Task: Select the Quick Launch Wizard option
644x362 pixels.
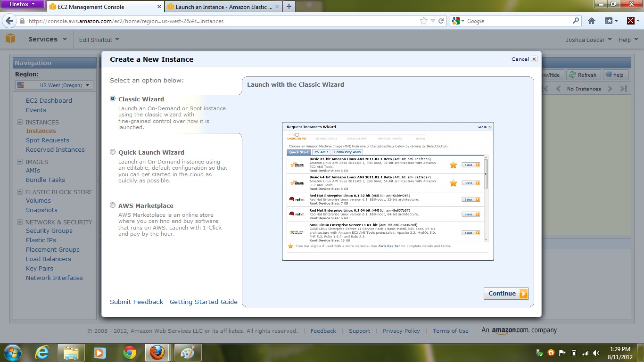Action: coord(113,152)
